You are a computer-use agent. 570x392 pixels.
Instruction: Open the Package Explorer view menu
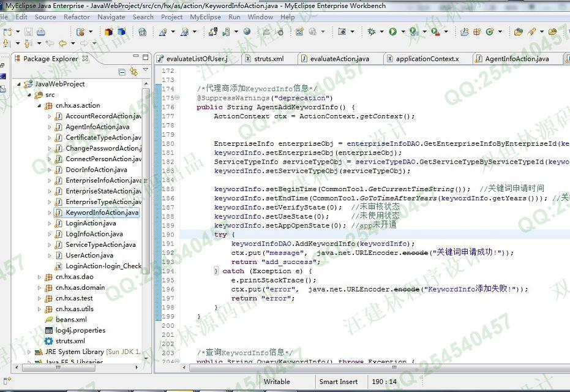point(146,69)
